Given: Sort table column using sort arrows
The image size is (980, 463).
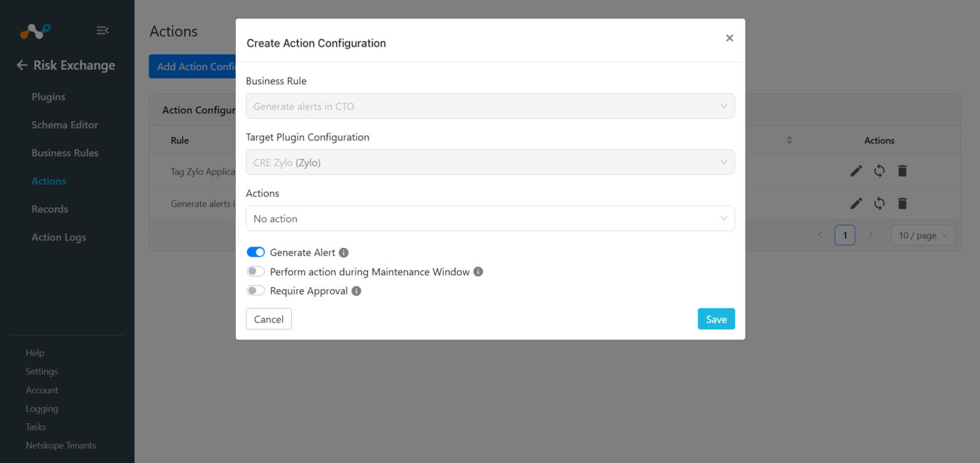Looking at the screenshot, I should 789,140.
